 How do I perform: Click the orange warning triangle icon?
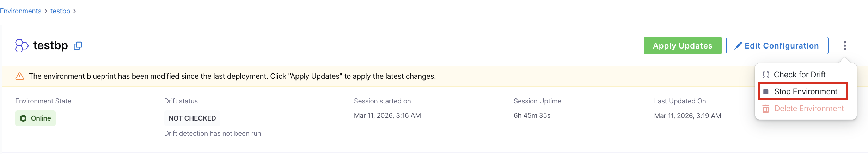point(20,76)
